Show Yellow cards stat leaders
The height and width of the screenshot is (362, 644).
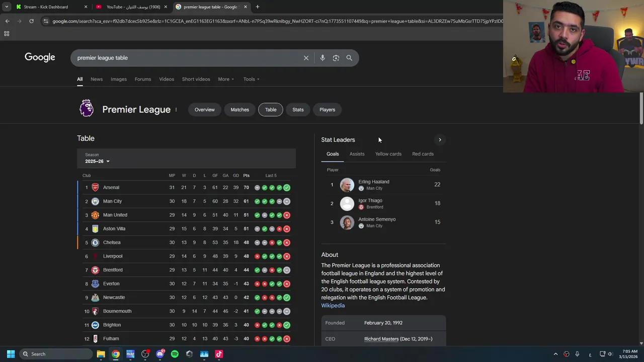tap(388, 154)
